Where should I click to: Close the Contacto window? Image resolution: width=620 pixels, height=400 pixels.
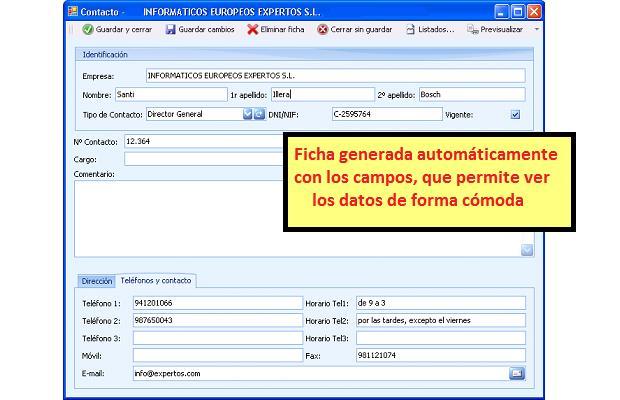tap(534, 11)
